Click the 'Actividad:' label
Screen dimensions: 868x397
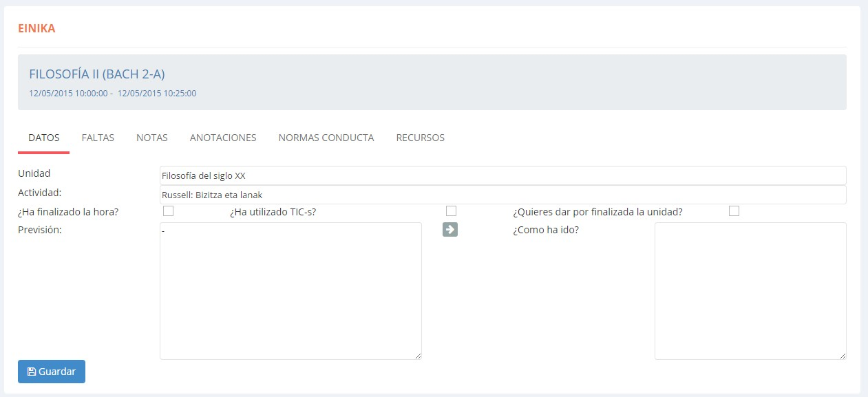point(40,192)
